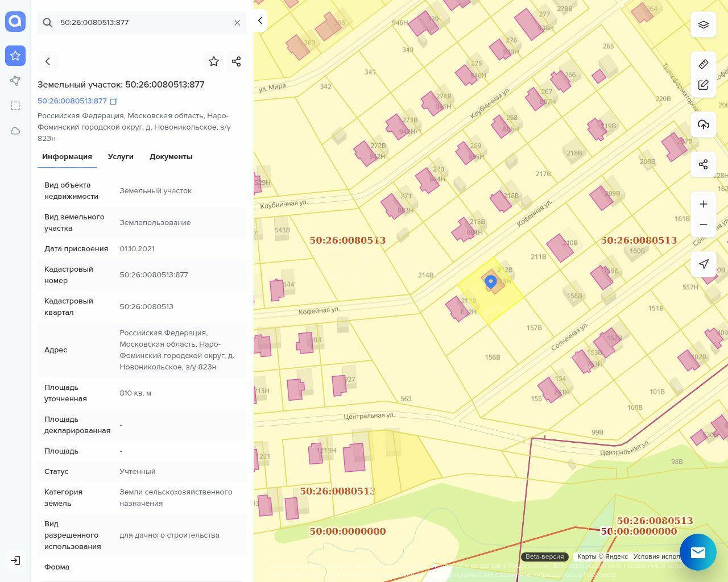Click the login arrow icon at bottom-left
This screenshot has width=728, height=582.
15,560
